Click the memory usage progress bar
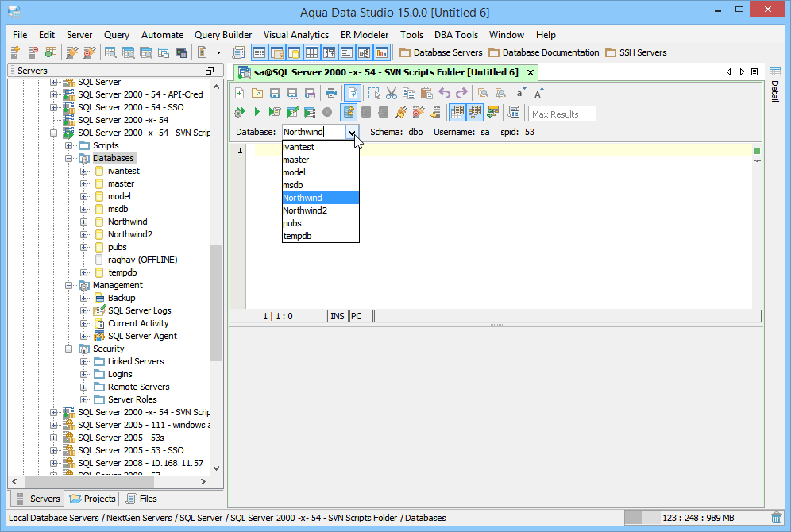This screenshot has width=791, height=532. coord(642,518)
